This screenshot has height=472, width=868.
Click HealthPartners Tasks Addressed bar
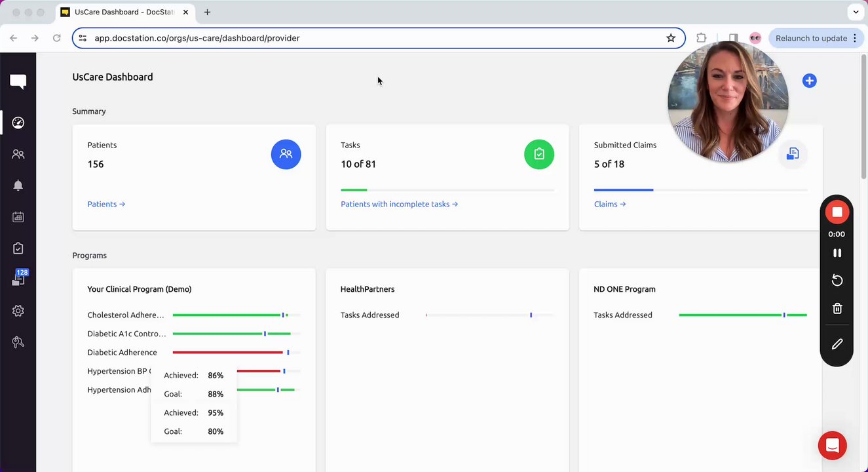pyautogui.click(x=489, y=315)
